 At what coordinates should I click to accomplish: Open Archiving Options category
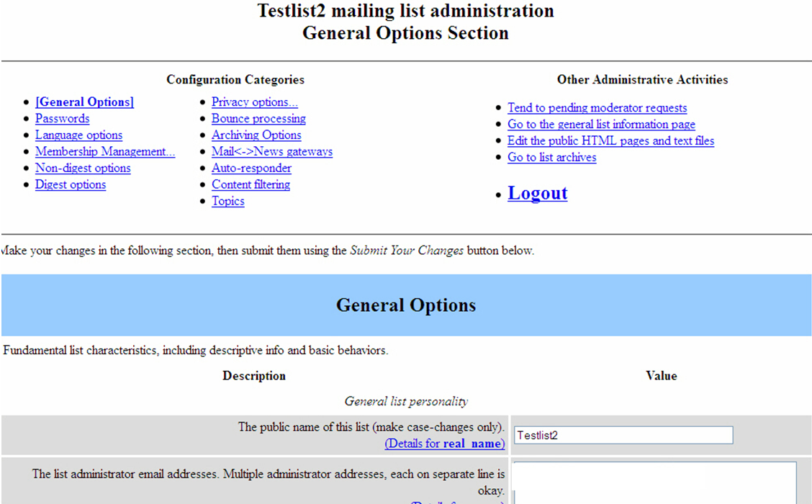point(256,135)
